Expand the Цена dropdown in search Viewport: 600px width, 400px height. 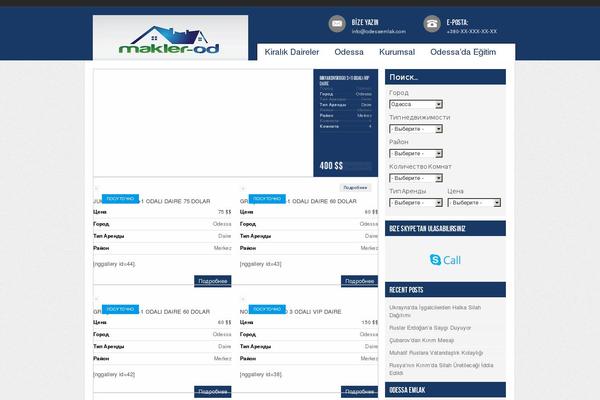pyautogui.click(x=474, y=202)
